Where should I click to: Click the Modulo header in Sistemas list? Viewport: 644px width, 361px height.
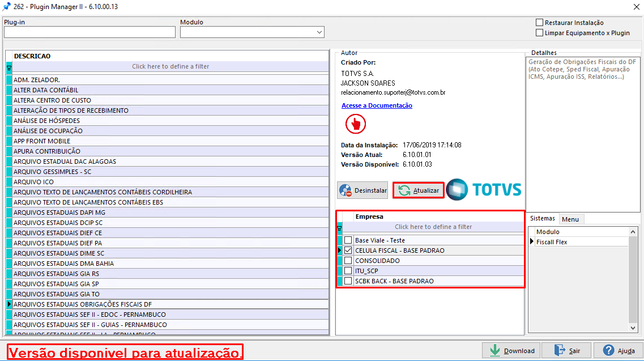pos(582,232)
